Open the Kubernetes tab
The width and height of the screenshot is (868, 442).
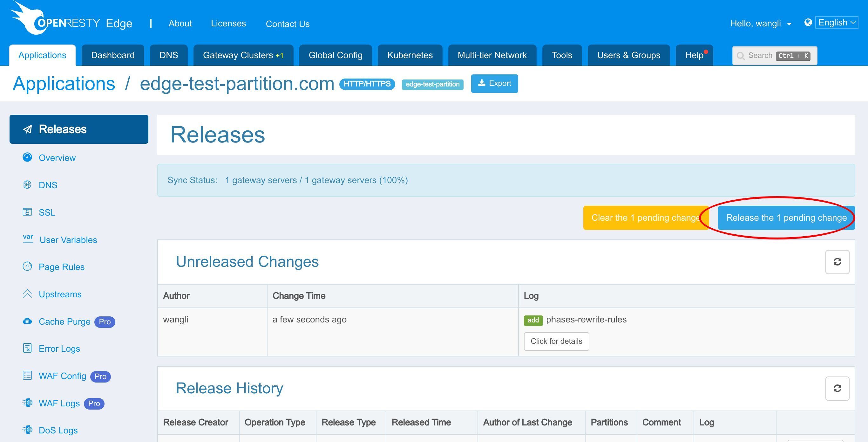point(410,55)
